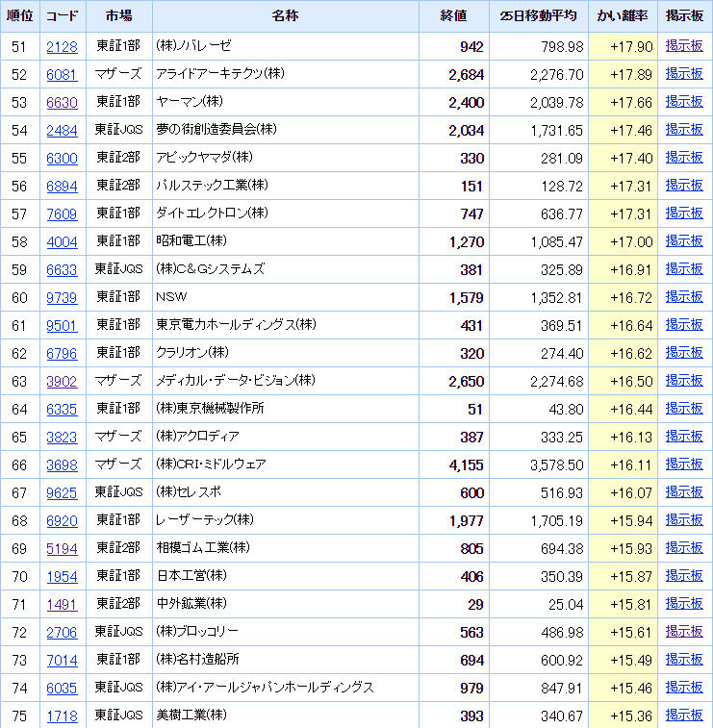Click stock code 6630 link
Image resolution: width=713 pixels, height=728 pixels.
62,103
